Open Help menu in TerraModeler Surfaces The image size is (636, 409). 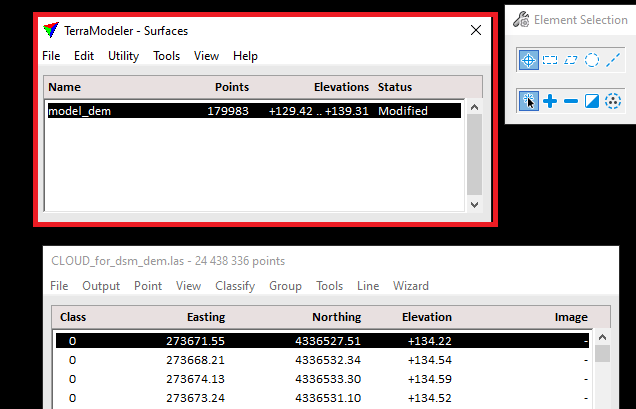click(x=245, y=56)
